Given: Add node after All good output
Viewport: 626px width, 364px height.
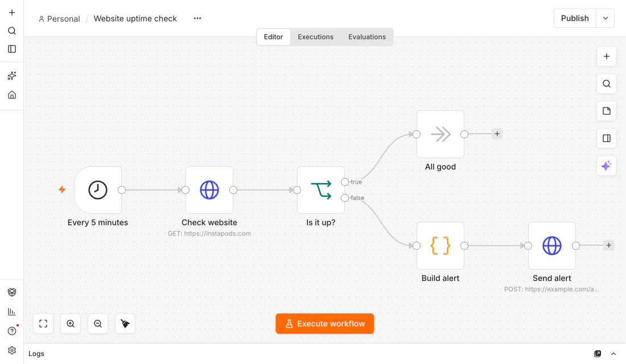Looking at the screenshot, I should [x=497, y=134].
